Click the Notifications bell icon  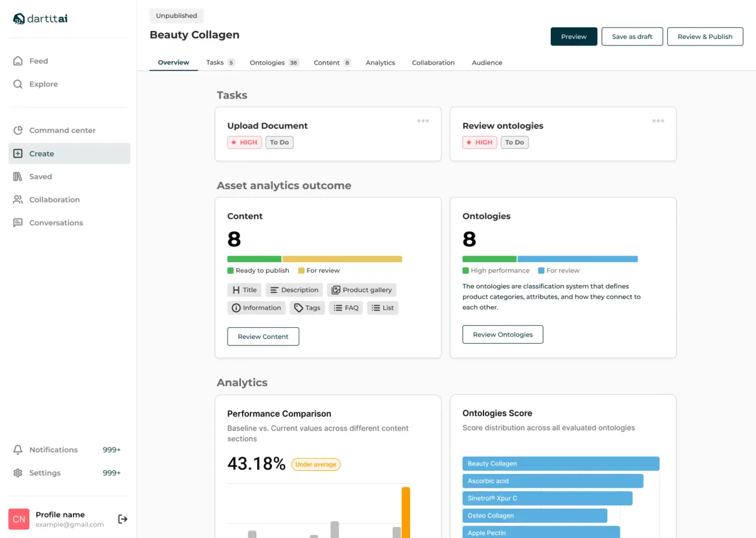tap(18, 450)
